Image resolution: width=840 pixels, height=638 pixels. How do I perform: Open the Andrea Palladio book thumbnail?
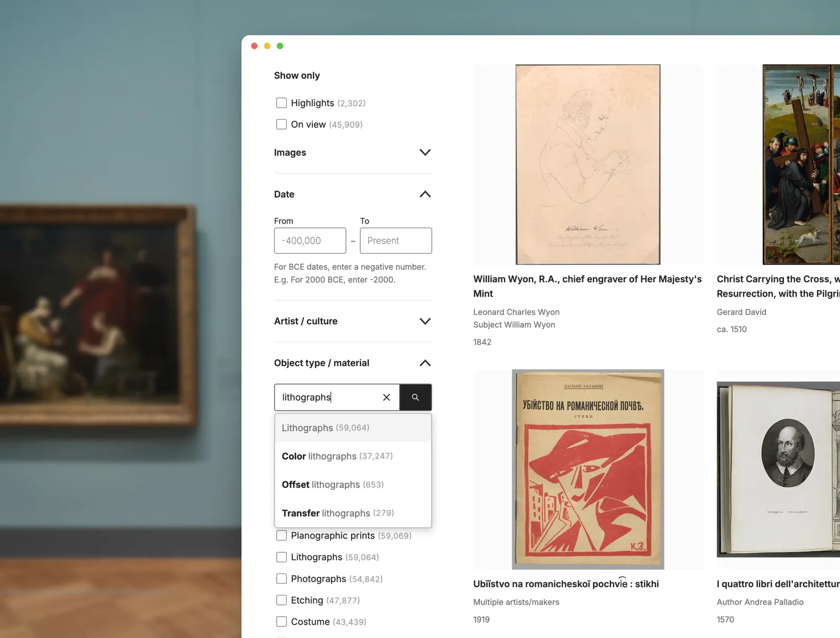(779, 469)
